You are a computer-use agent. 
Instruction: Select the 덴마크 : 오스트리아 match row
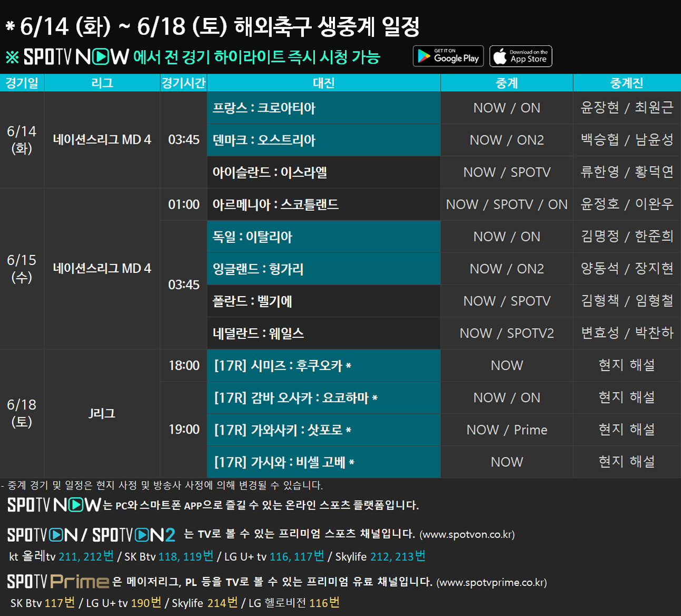(324, 140)
